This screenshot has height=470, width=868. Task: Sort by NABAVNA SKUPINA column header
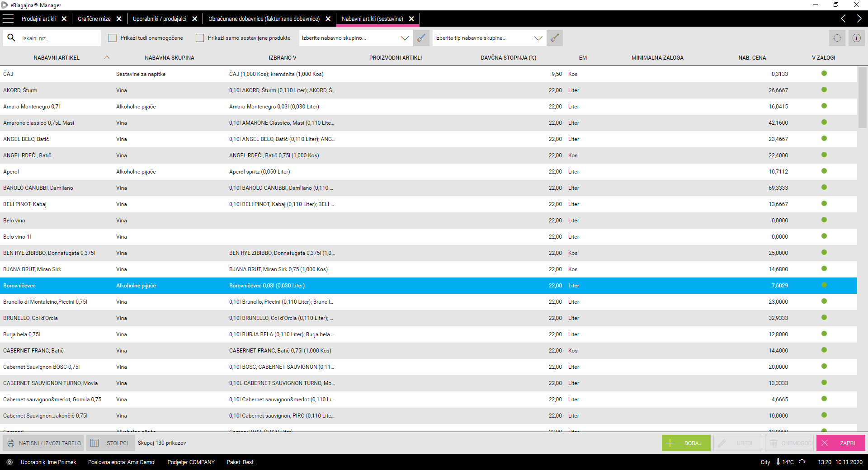170,57
